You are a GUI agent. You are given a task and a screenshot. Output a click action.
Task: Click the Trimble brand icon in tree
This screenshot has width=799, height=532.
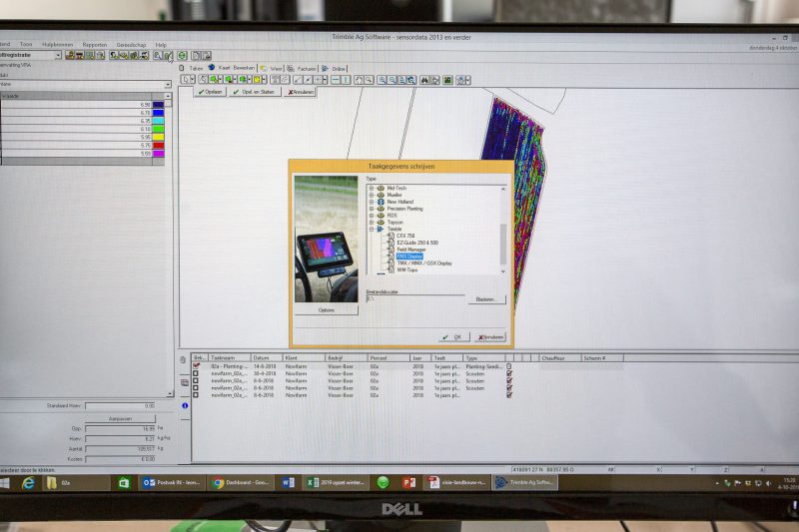coord(381,230)
